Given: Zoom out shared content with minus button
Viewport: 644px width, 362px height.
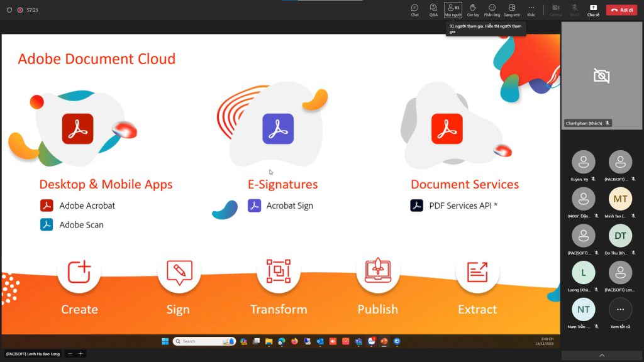Looking at the screenshot, I should (70, 354).
